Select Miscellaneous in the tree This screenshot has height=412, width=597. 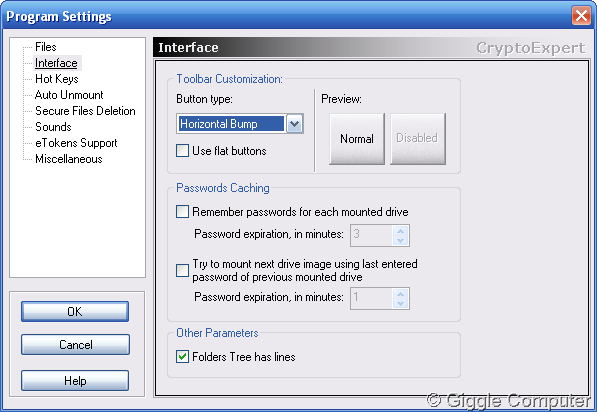69,159
